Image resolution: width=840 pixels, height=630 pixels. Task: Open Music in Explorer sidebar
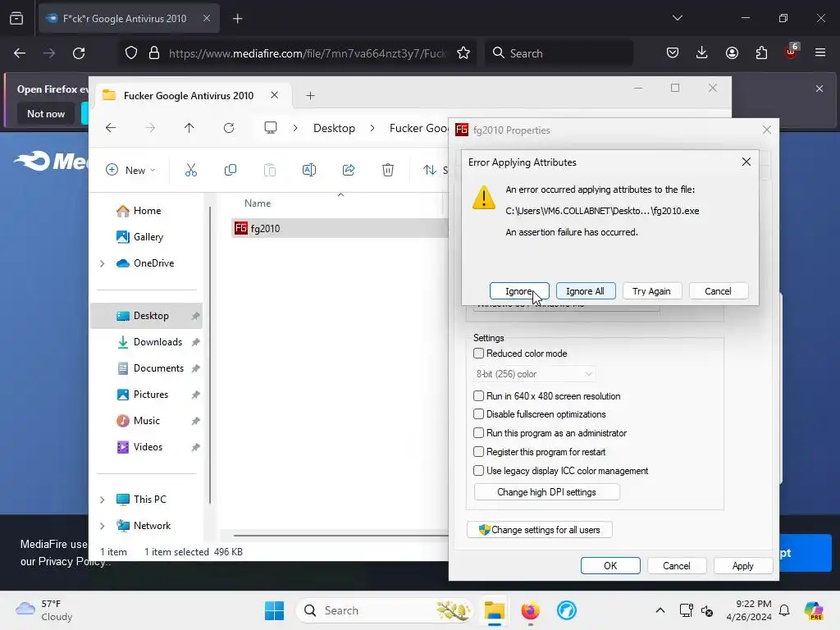[x=147, y=421]
